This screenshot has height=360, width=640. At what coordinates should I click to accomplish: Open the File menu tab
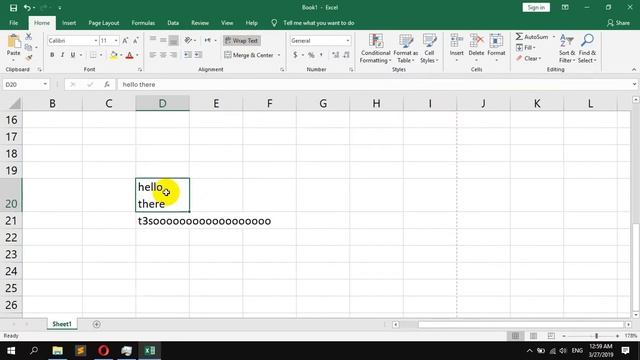coord(13,23)
